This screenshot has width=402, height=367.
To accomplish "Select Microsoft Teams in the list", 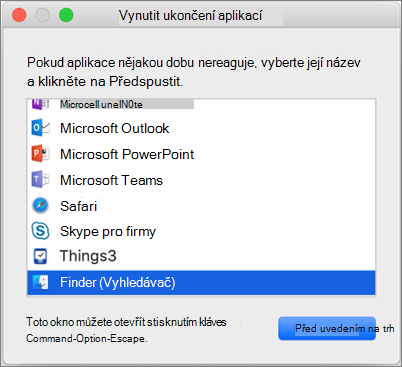I will tap(201, 180).
